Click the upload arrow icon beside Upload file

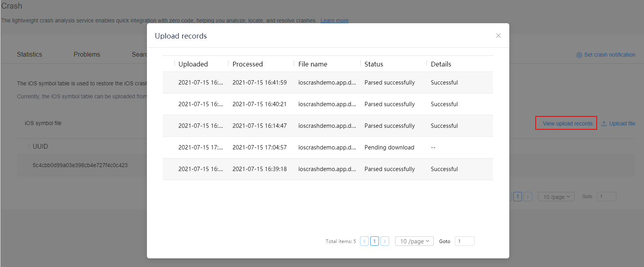[604, 123]
